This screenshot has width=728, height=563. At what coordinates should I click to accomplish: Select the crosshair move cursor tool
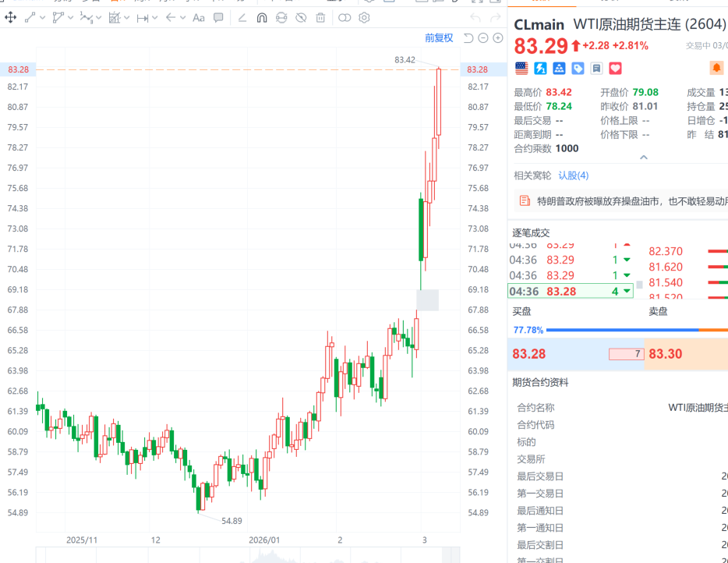11,17
